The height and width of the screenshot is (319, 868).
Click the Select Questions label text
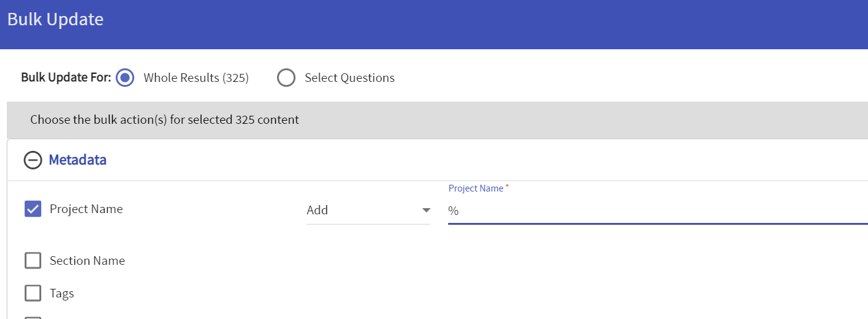pyautogui.click(x=350, y=78)
